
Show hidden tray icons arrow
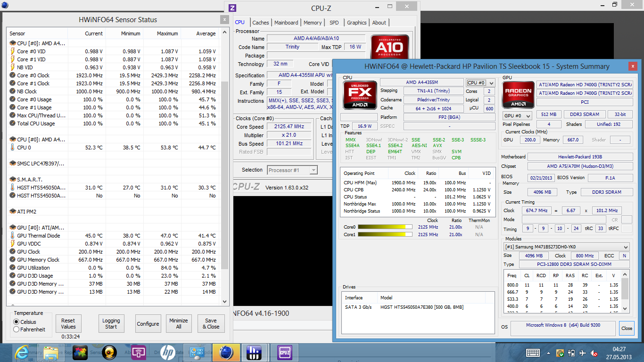coord(549,353)
